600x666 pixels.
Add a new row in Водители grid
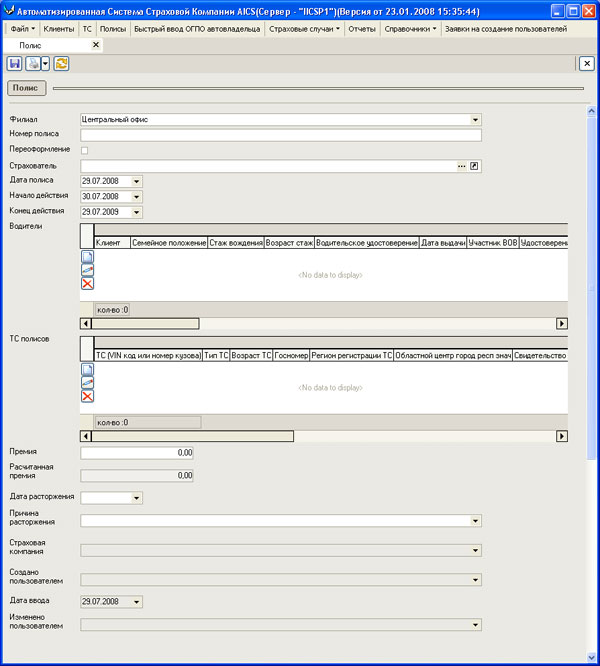(87, 257)
